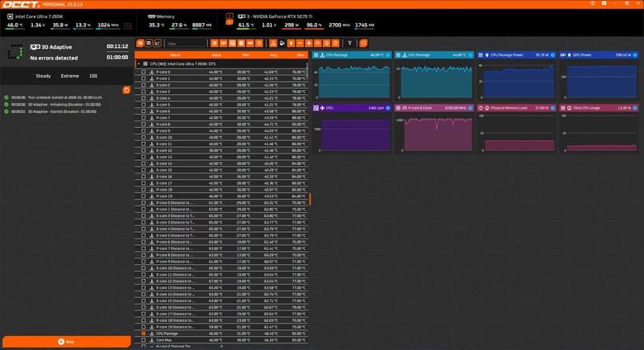The height and width of the screenshot is (350, 644).
Task: Copy test log with orange clipboard icon
Action: point(126,90)
